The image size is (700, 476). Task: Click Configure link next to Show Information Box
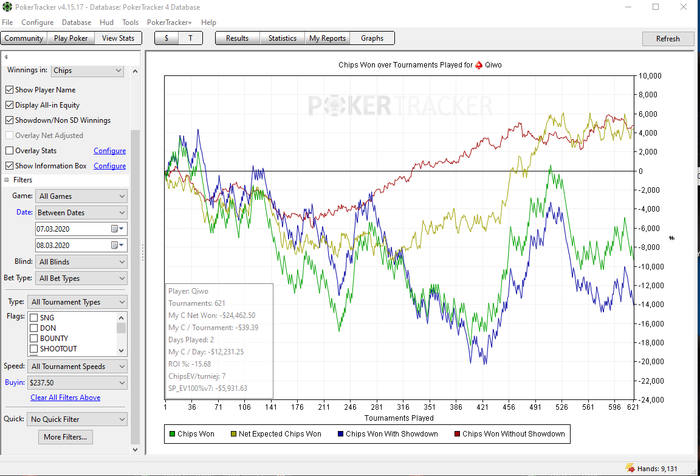click(109, 166)
